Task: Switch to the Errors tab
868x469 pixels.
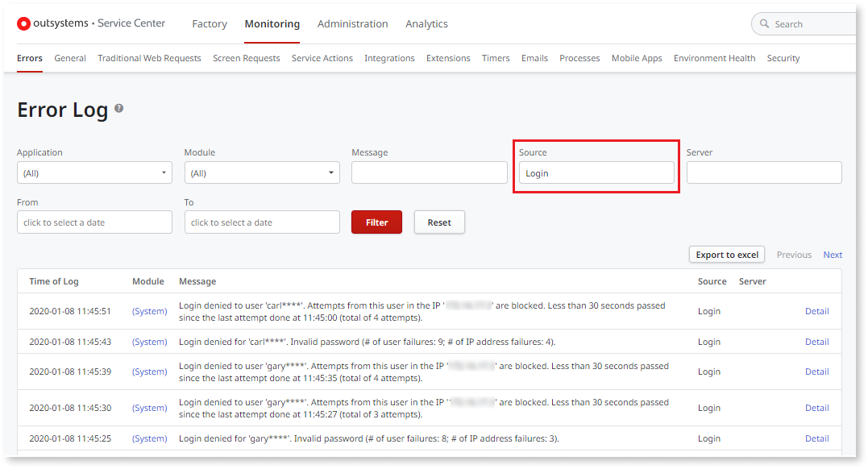Action: (30, 58)
